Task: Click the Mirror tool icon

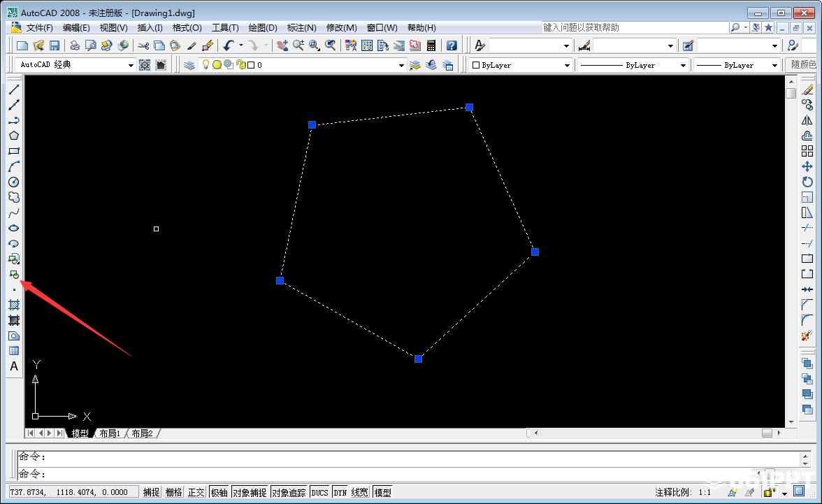Action: (x=807, y=121)
